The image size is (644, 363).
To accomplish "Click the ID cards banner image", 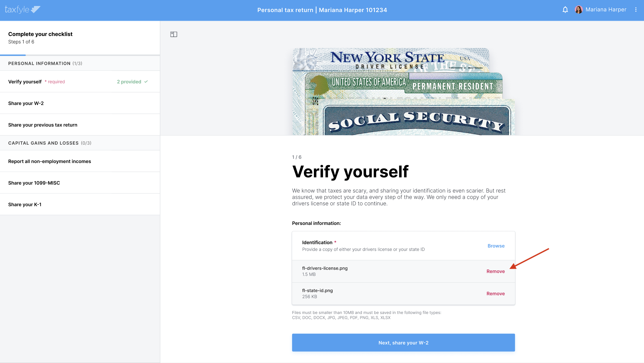I will click(x=403, y=91).
